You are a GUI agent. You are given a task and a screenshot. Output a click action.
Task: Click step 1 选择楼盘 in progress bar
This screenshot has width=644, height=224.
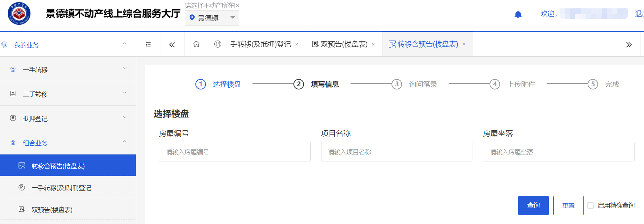(219, 84)
